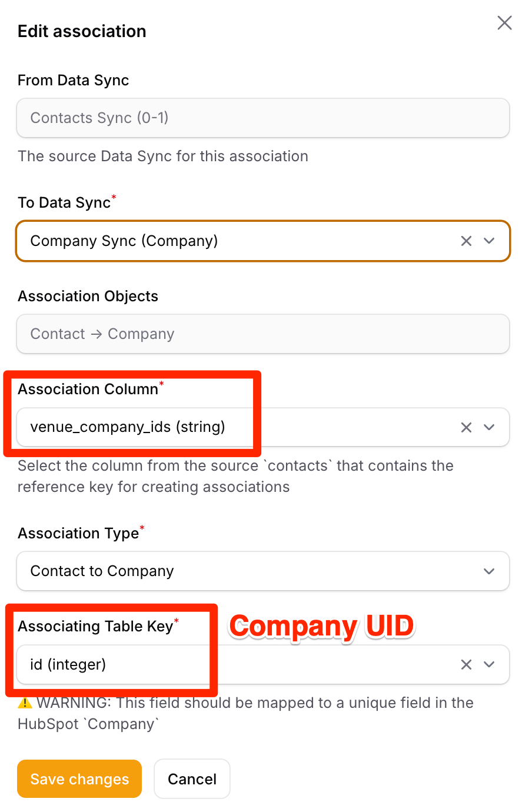The width and height of the screenshot is (532, 812).
Task: Click the warning triangle icon
Action: [25, 703]
